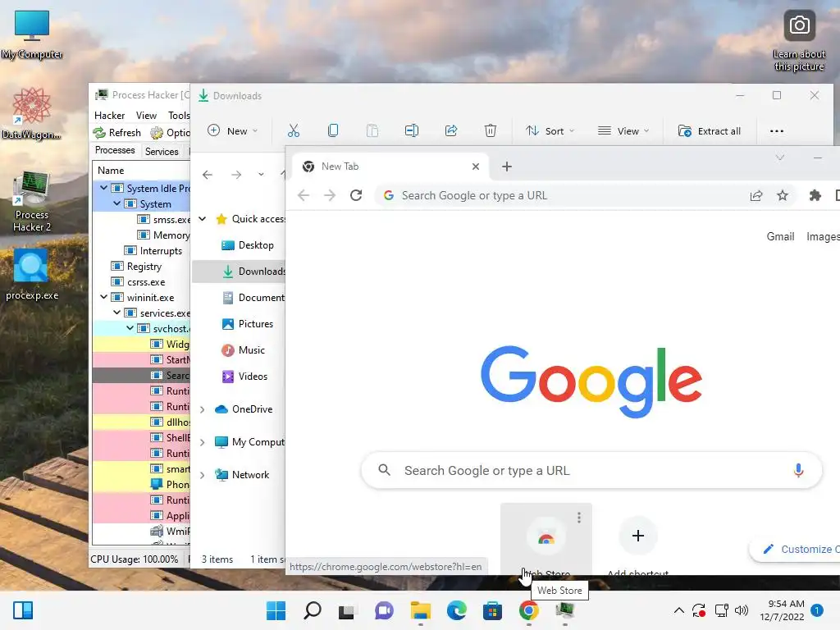
Task: Click the Back arrow in Downloads explorer
Action: pyautogui.click(x=208, y=175)
